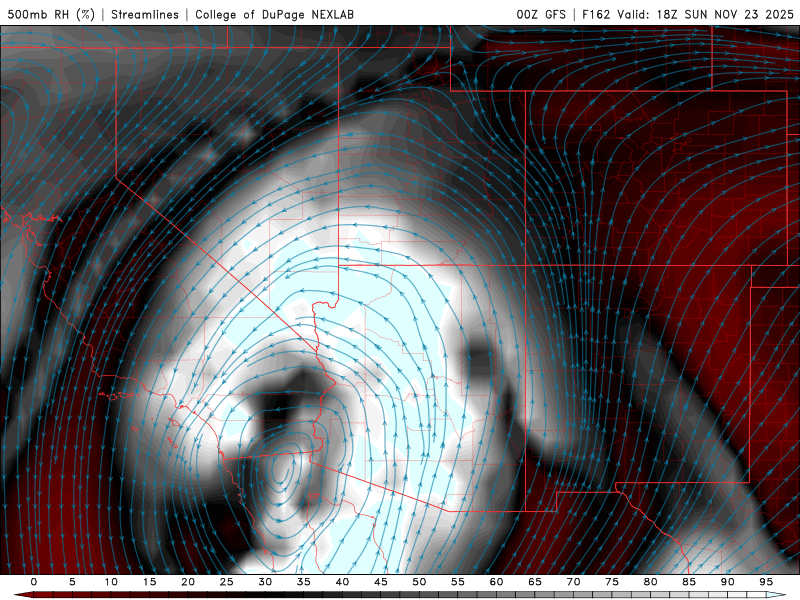Click the "75" label on the color scale
This screenshot has width=800, height=600.
pos(611,582)
